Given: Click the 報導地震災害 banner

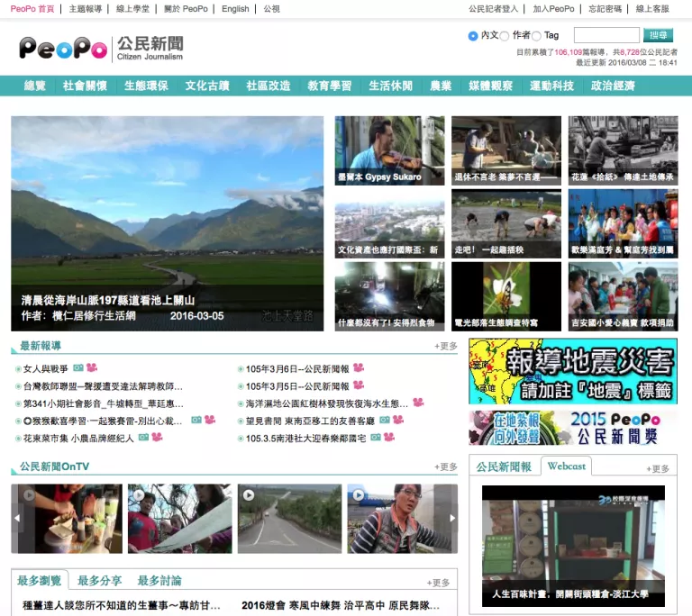Looking at the screenshot, I should (x=573, y=371).
